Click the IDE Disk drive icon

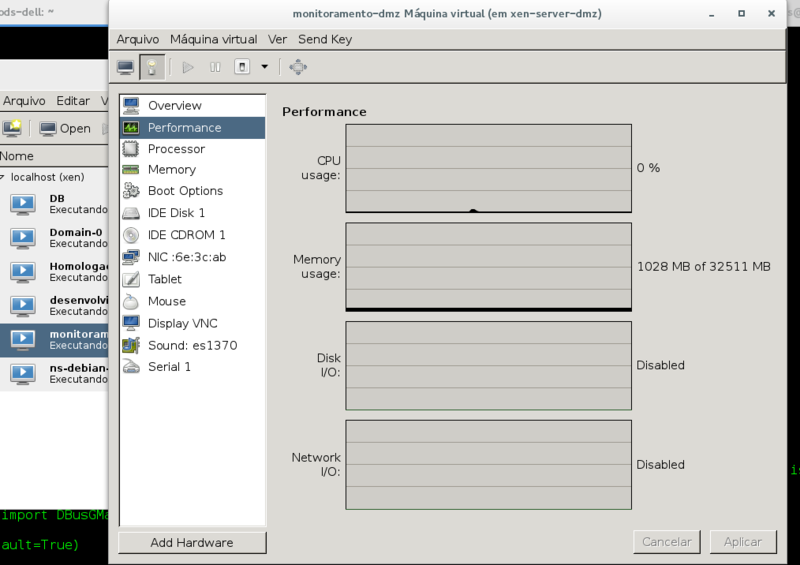131,213
